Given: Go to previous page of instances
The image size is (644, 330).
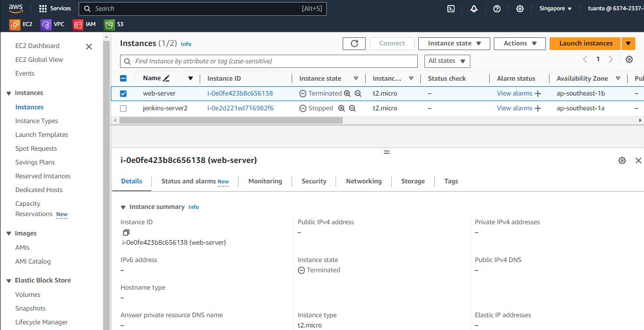Looking at the screenshot, I should [x=586, y=59].
